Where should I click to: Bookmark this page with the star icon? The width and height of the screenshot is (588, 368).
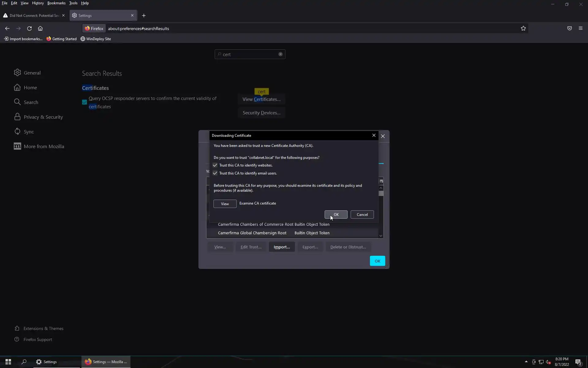[523, 29]
